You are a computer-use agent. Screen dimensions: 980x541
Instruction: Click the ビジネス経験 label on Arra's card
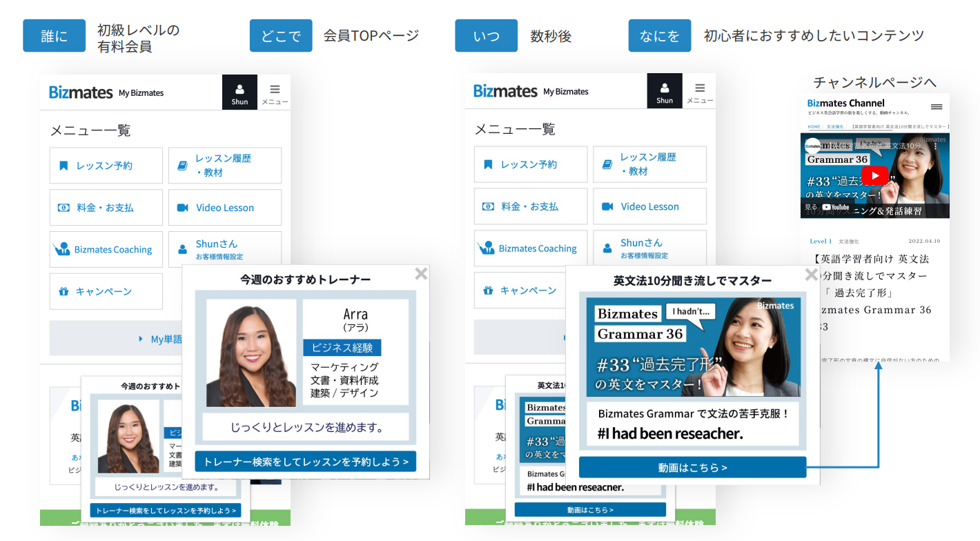[342, 347]
